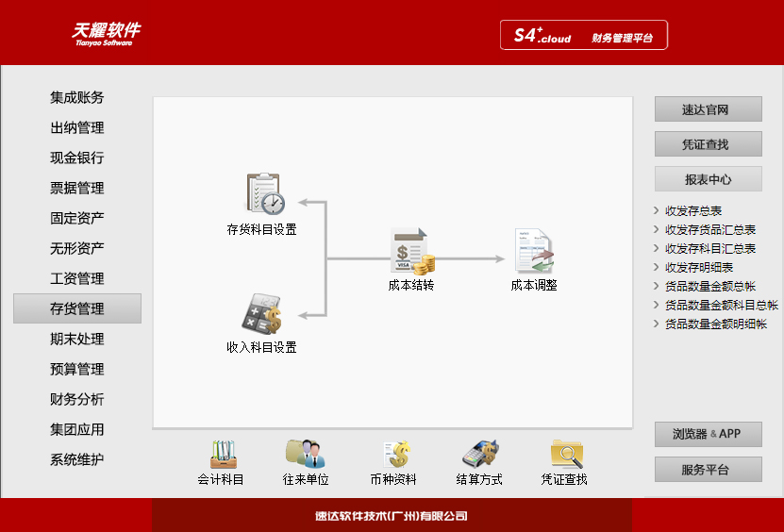The image size is (784, 532).
Task: Open the 浏览器 & APP button
Action: [x=708, y=435]
